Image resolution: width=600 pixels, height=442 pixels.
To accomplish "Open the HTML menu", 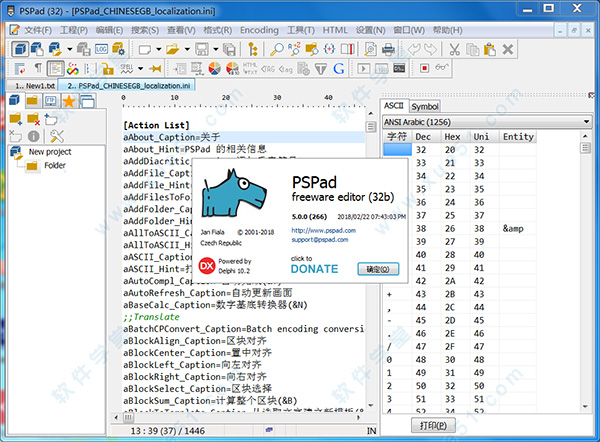I will [x=335, y=30].
